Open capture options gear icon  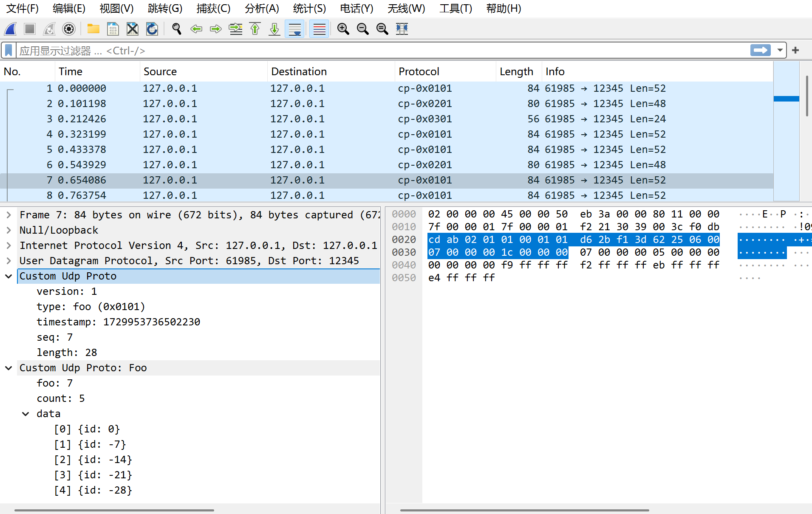point(69,29)
